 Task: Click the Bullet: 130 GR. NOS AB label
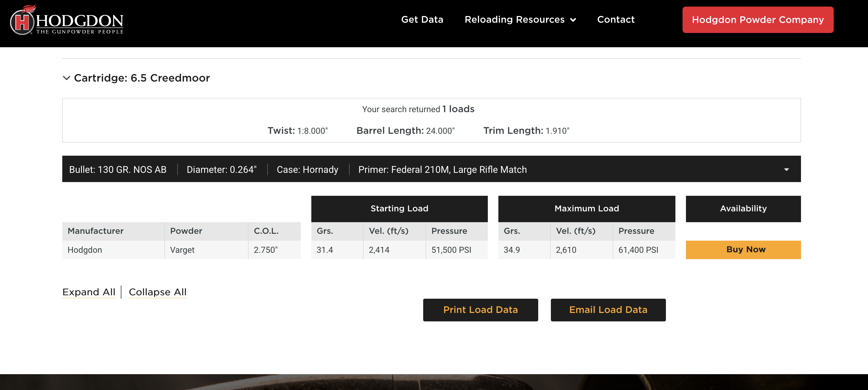(118, 170)
